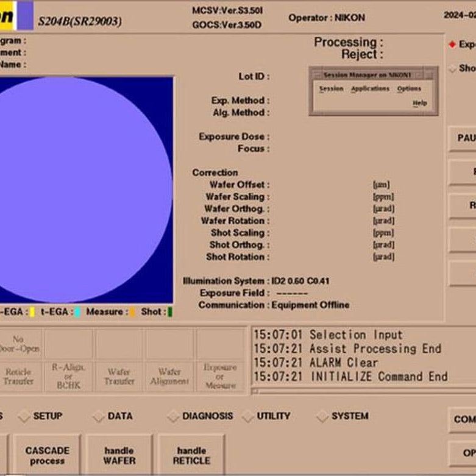Screen dimensions: 476x476
Task: Click the R-Align or BCHK status indicator
Action: [x=69, y=376]
